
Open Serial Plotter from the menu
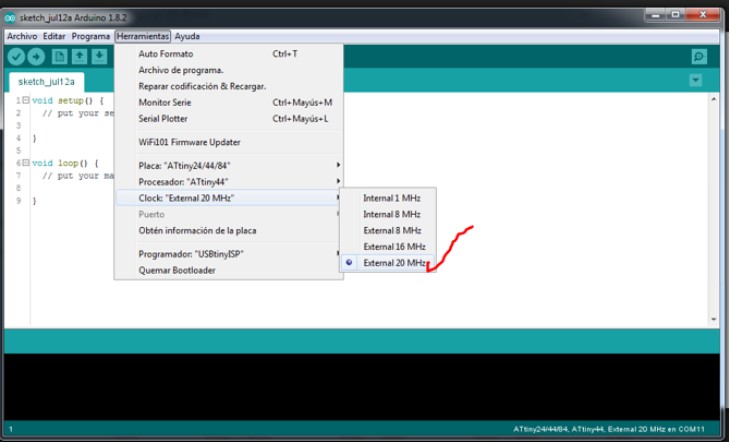229,119
